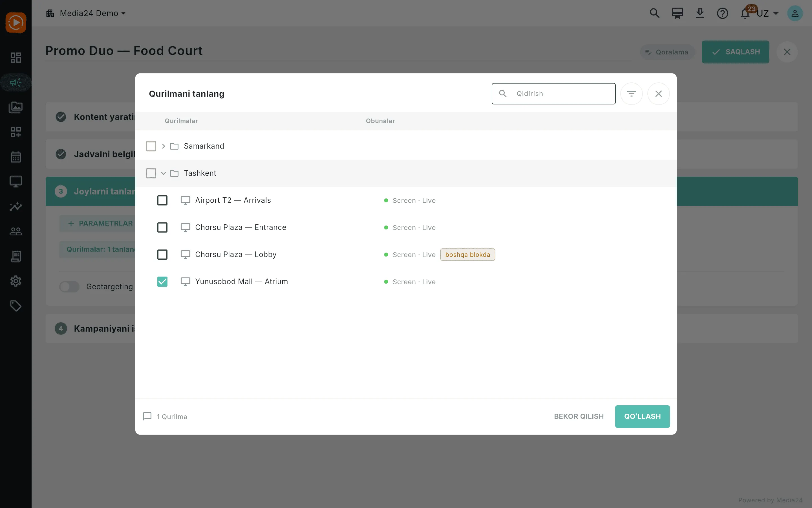Focus the Qidirish search field

click(x=554, y=94)
